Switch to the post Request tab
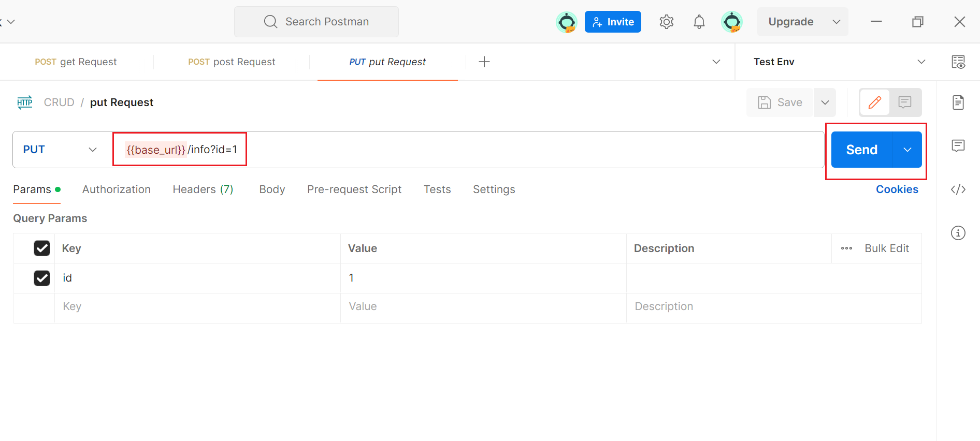 coord(232,62)
